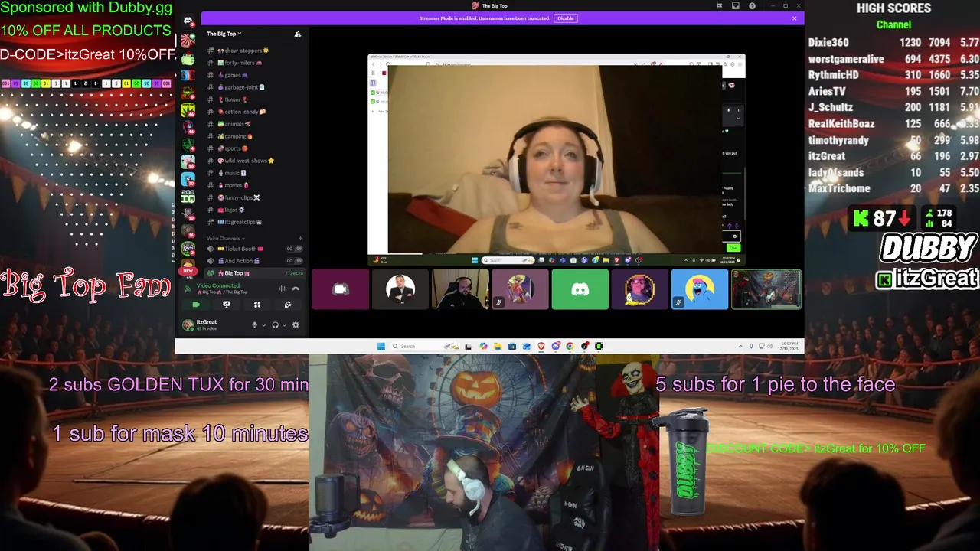The height and width of the screenshot is (551, 980).
Task: Click the itzGreat user avatar
Action: 188,325
